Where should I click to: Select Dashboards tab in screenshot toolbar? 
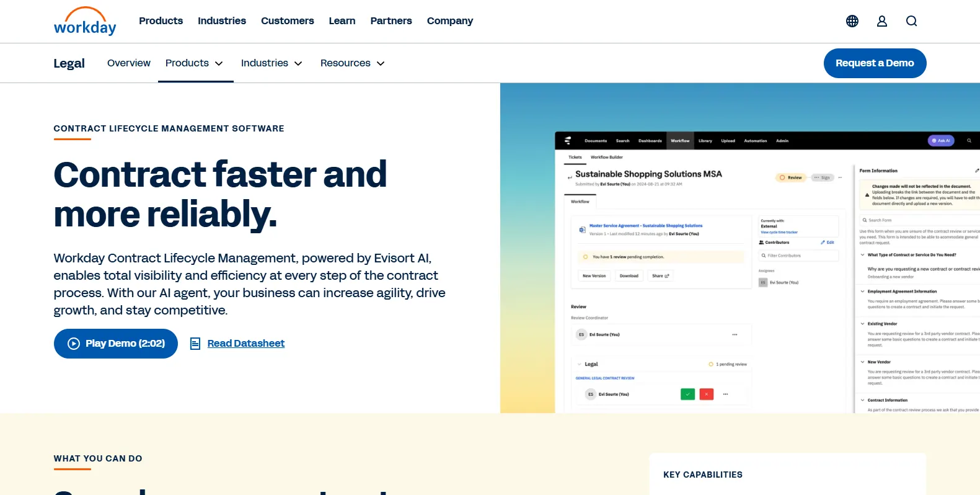point(650,141)
